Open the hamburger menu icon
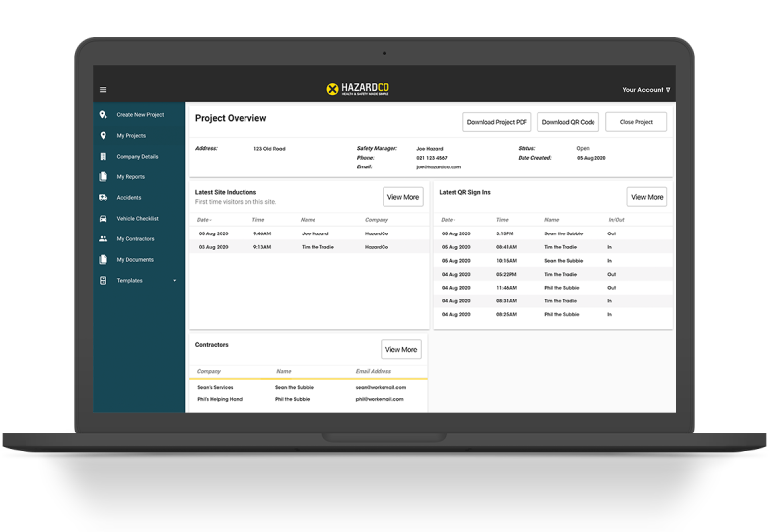Screen dimensions: 769x532 tap(104, 90)
